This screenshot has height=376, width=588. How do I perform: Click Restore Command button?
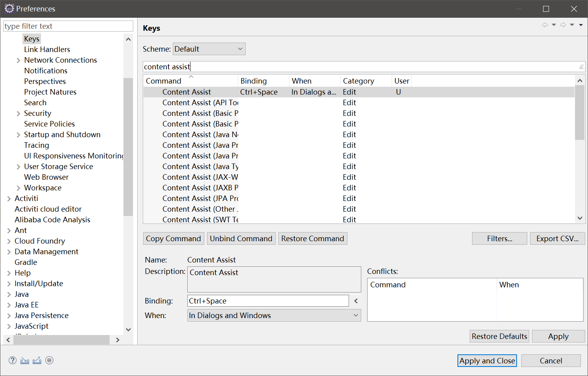coord(313,238)
